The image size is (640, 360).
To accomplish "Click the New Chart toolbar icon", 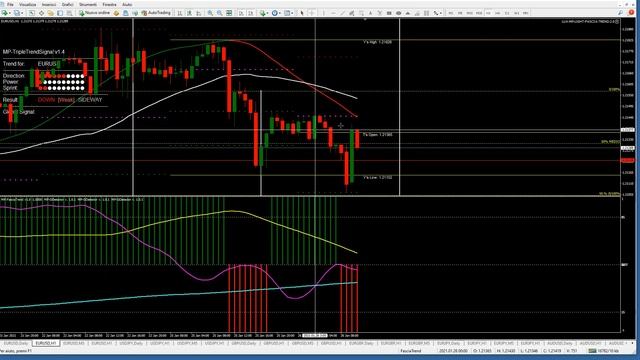I will coord(5,13).
